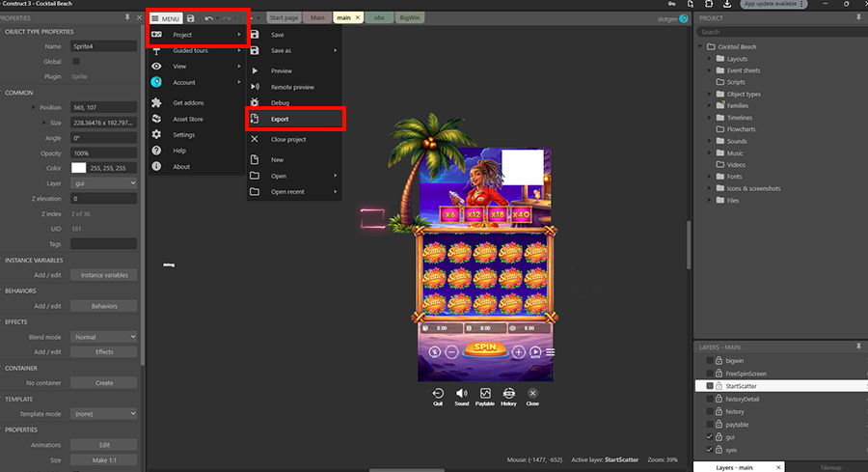The image size is (868, 472).
Task: Choose Save as in the submenu
Action: [294, 50]
